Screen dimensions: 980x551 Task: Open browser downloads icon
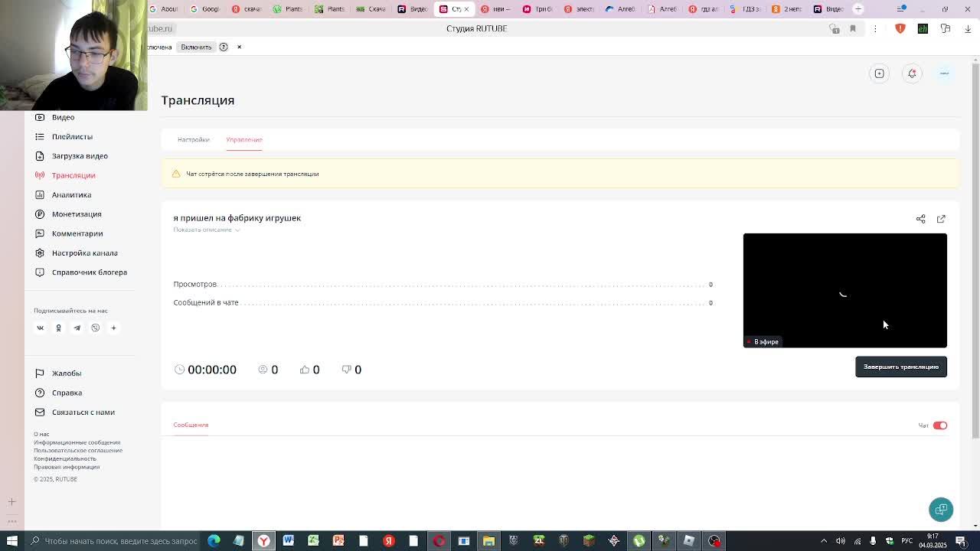[968, 28]
